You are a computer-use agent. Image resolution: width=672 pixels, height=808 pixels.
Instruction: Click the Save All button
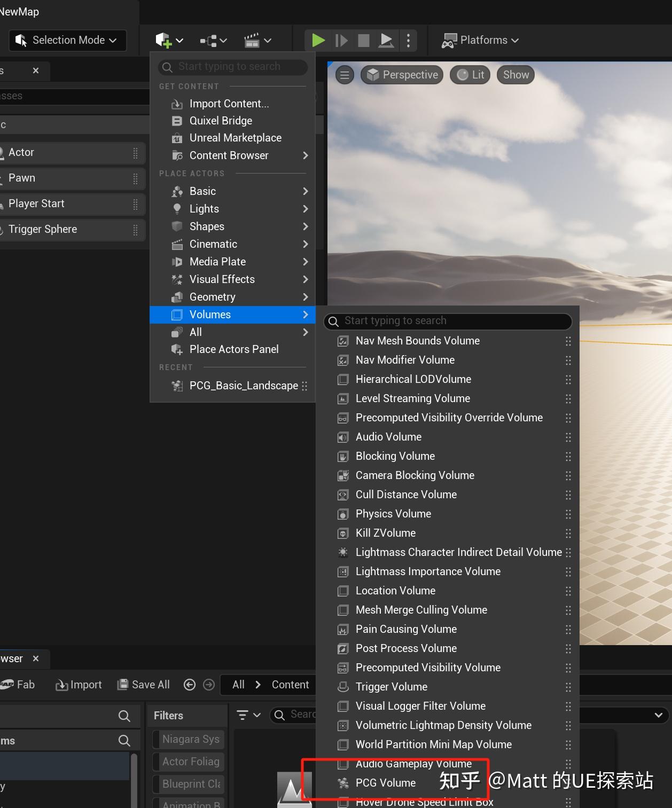tap(144, 685)
